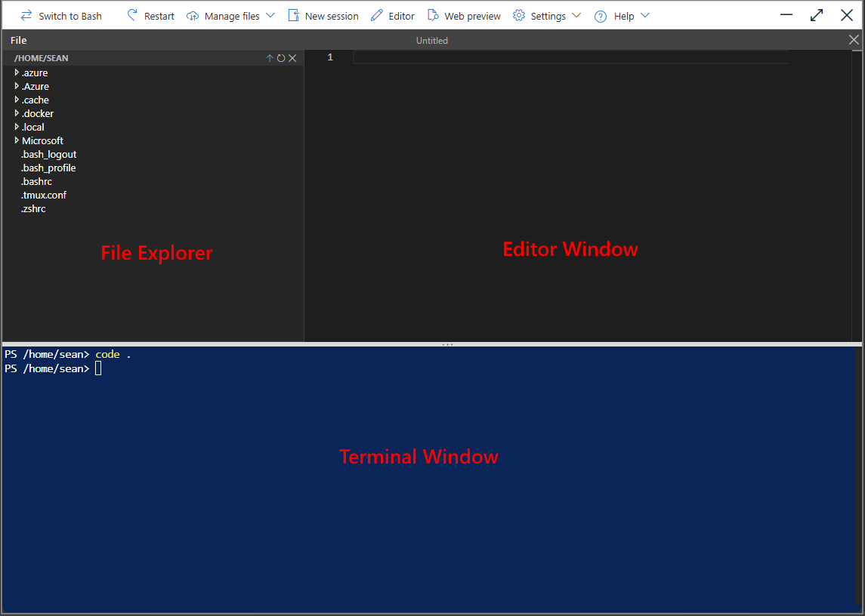
Task: Open the Settings dropdown chevron
Action: pyautogui.click(x=576, y=15)
